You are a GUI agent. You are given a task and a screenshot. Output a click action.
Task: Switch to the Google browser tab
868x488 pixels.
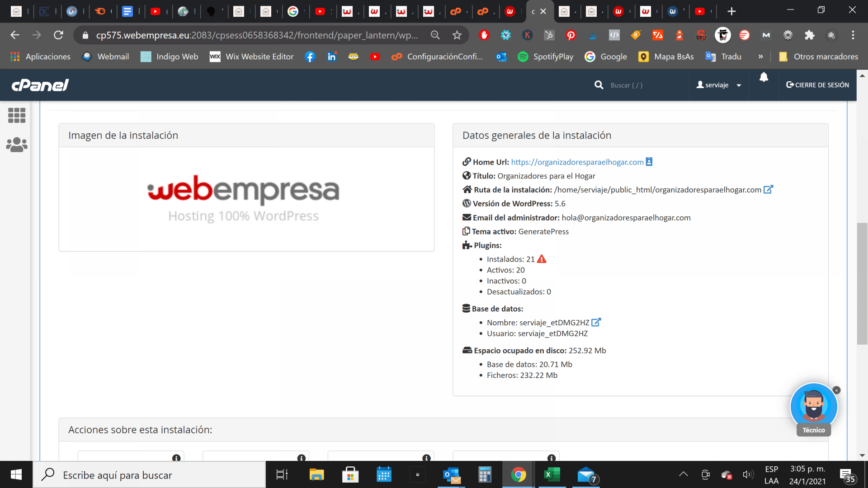(293, 11)
